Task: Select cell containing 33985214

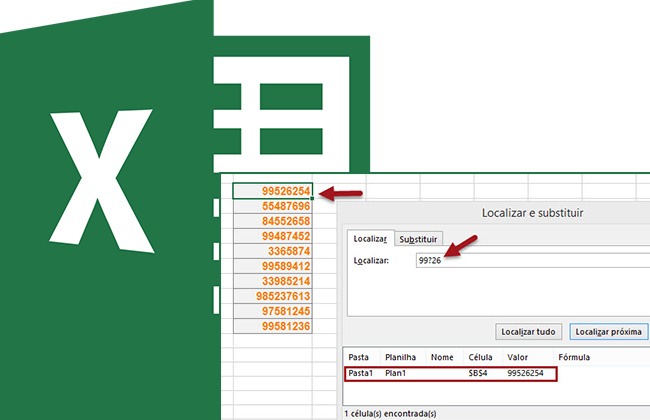Action: click(273, 281)
